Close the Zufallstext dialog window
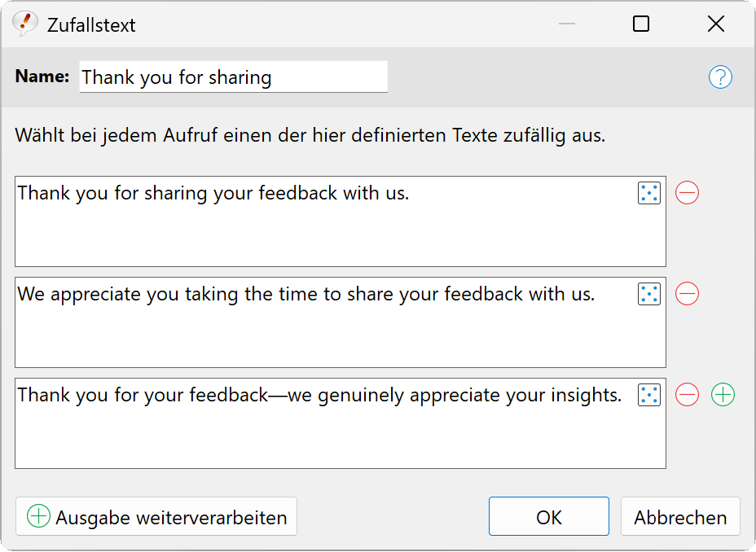 [716, 24]
